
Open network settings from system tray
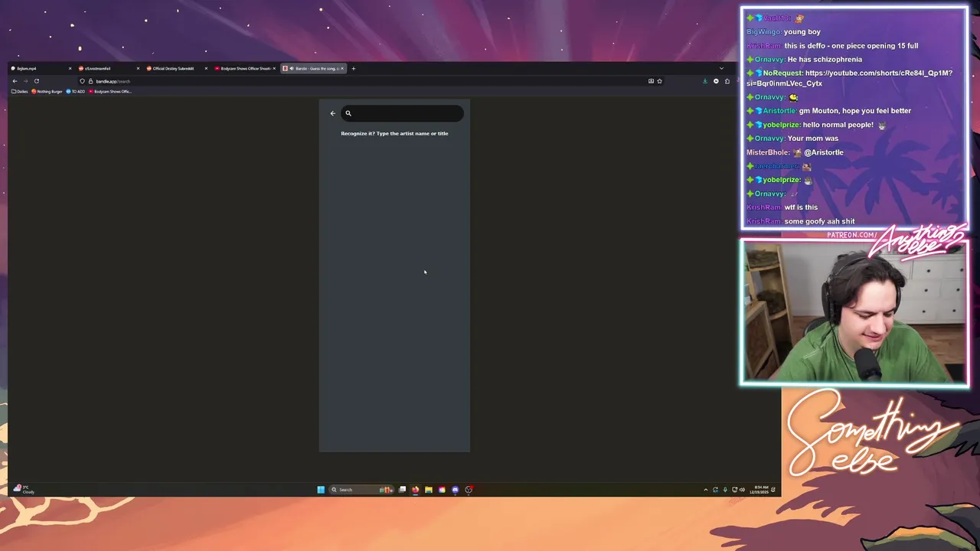pos(734,490)
